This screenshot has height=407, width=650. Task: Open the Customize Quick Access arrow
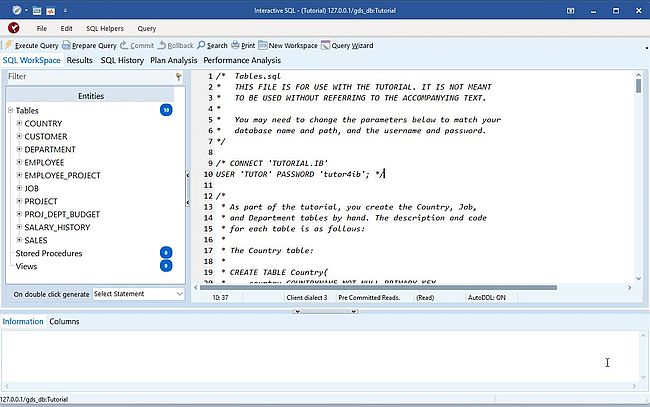[x=65, y=11]
